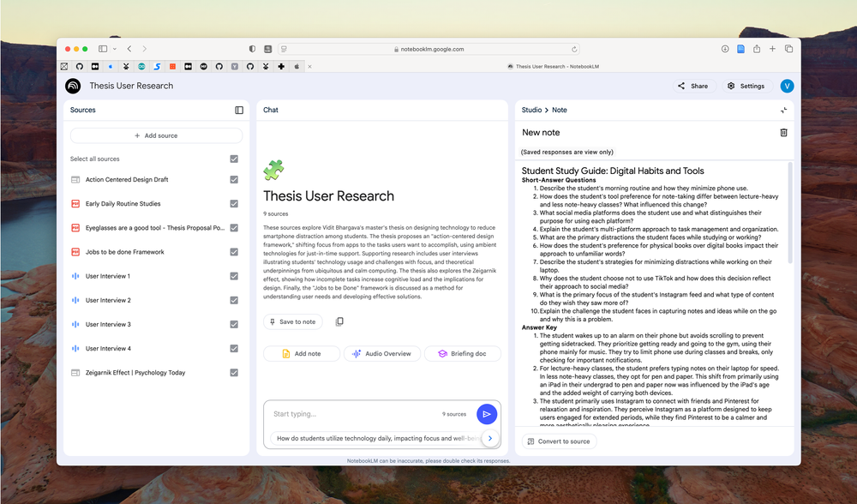Viewport: 857px width, 504px height.
Task: Reload the NotebookLM page
Action: 574,49
